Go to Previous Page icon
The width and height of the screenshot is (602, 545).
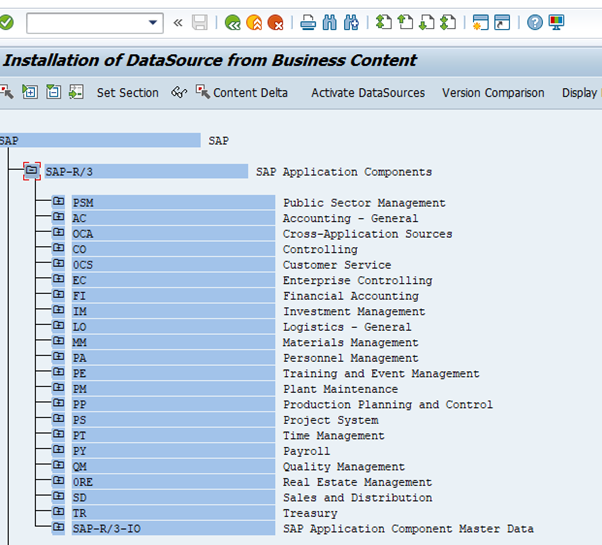(405, 22)
